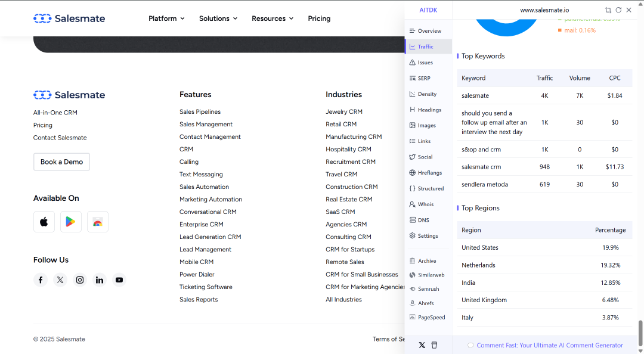Click the AITDK panel vertical scrollbar thumb
This screenshot has width=644, height=354.
point(640,334)
